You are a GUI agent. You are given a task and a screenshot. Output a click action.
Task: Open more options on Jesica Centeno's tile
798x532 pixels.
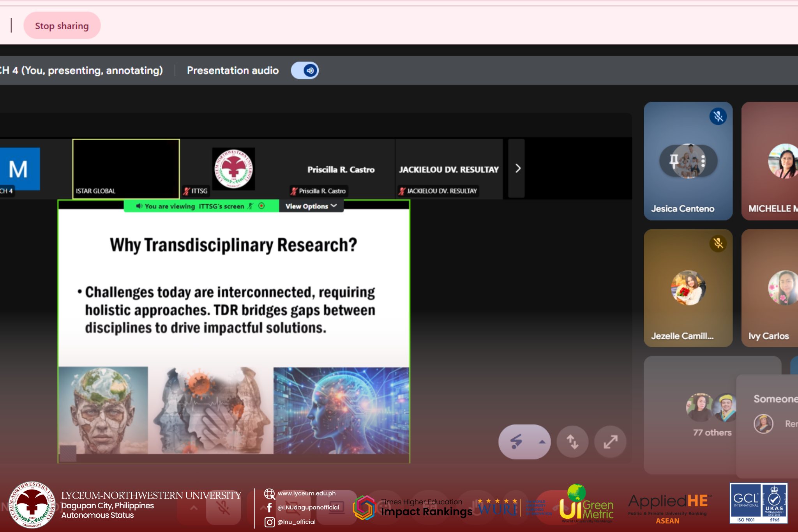pos(703,161)
